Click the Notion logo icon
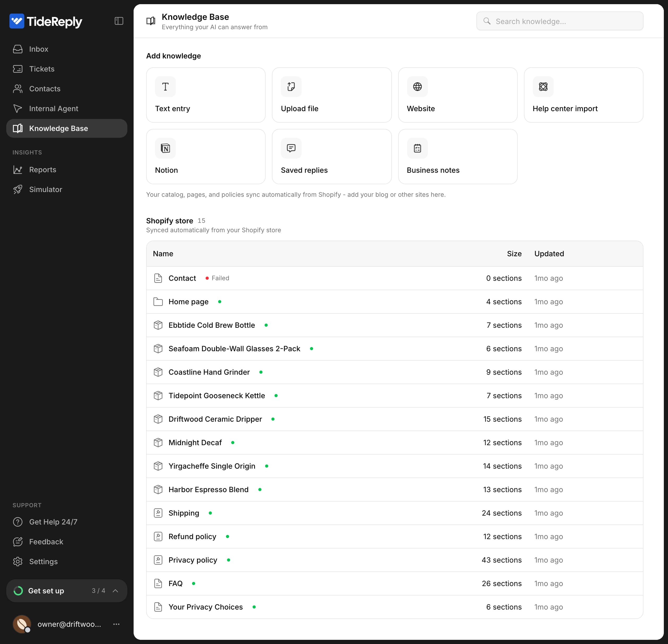The width and height of the screenshot is (668, 644). click(165, 148)
